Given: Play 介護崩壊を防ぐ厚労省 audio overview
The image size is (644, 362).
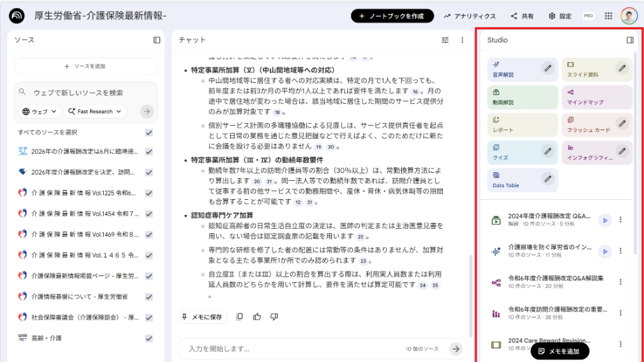Looking at the screenshot, I should (605, 251).
